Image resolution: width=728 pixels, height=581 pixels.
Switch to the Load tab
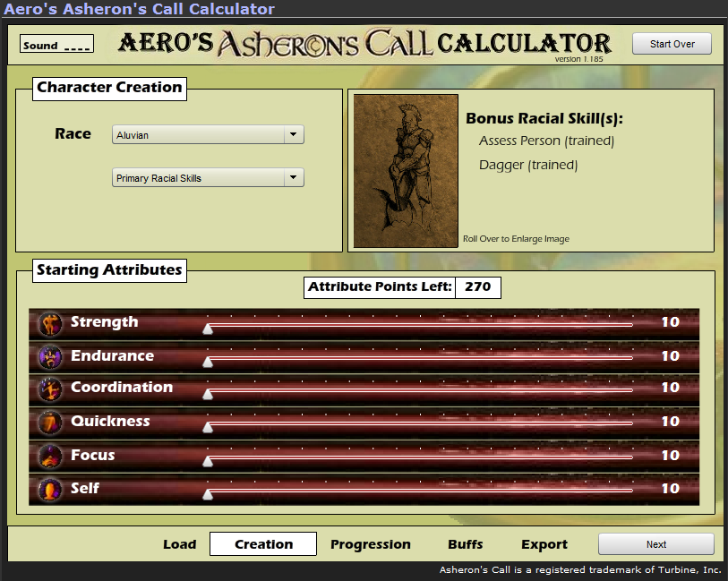(179, 544)
